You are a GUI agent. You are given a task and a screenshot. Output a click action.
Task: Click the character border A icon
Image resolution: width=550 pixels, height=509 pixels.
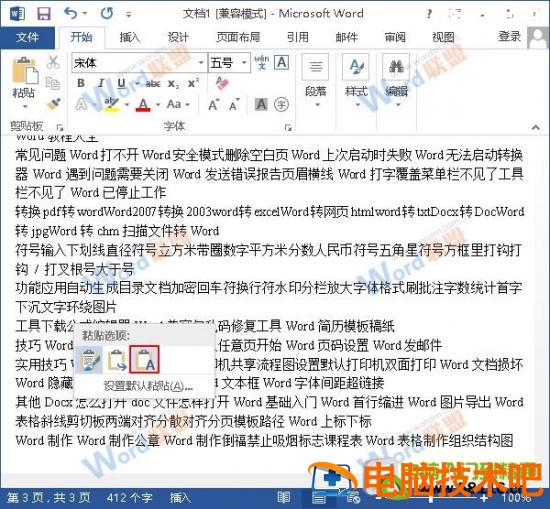coord(281,63)
